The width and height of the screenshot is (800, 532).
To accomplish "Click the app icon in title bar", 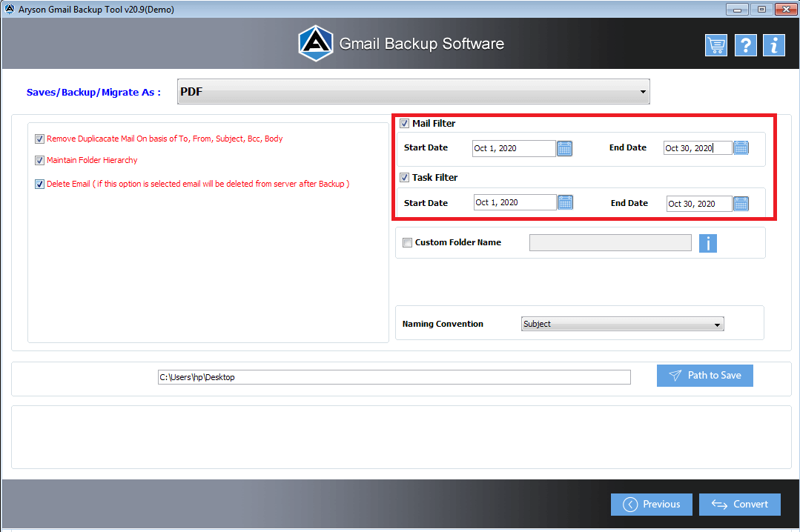I will coord(9,9).
